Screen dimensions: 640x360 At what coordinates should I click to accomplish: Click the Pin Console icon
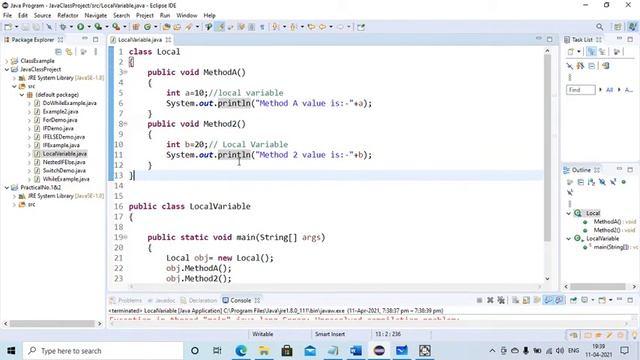click(x=573, y=300)
